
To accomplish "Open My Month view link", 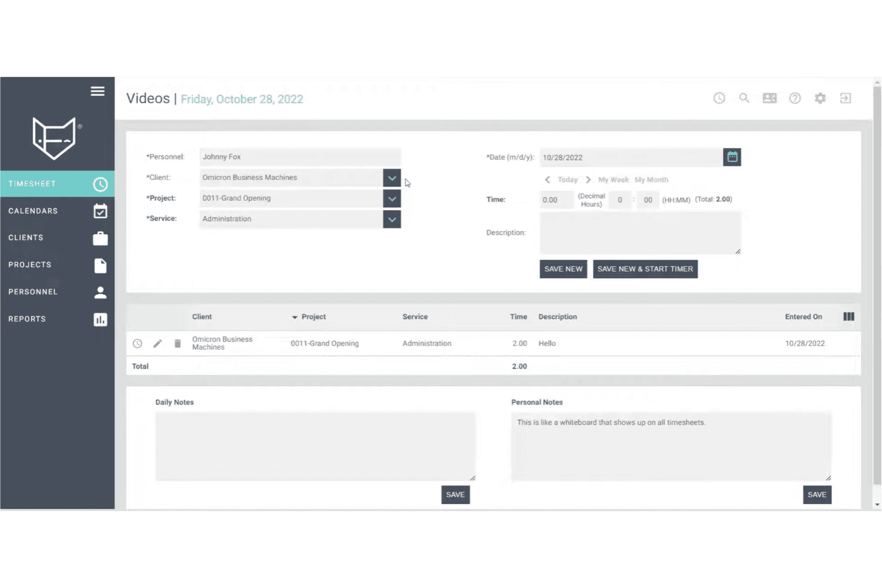I will coord(652,180).
